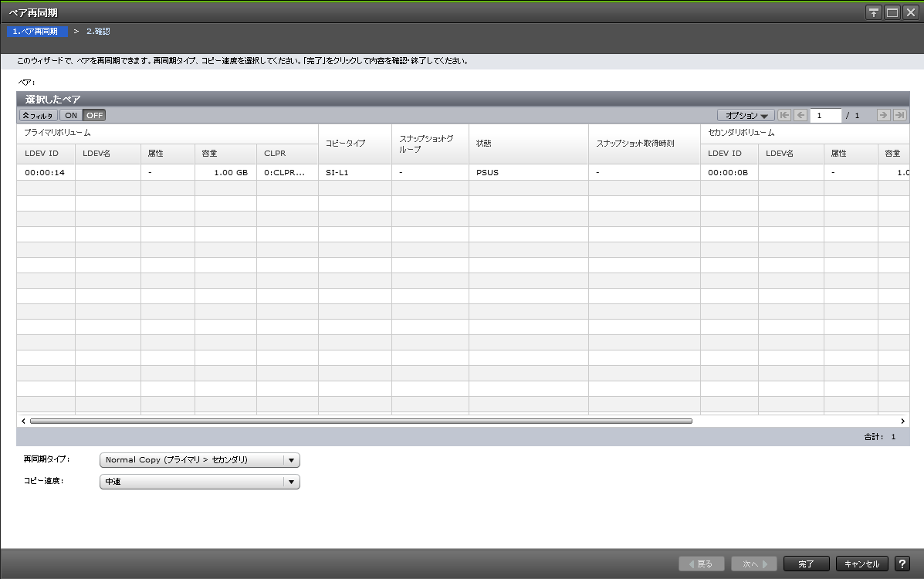Viewport: 924px width, 579px height.
Task: Open the 再同期タイプ dropdown
Action: [x=200, y=460]
